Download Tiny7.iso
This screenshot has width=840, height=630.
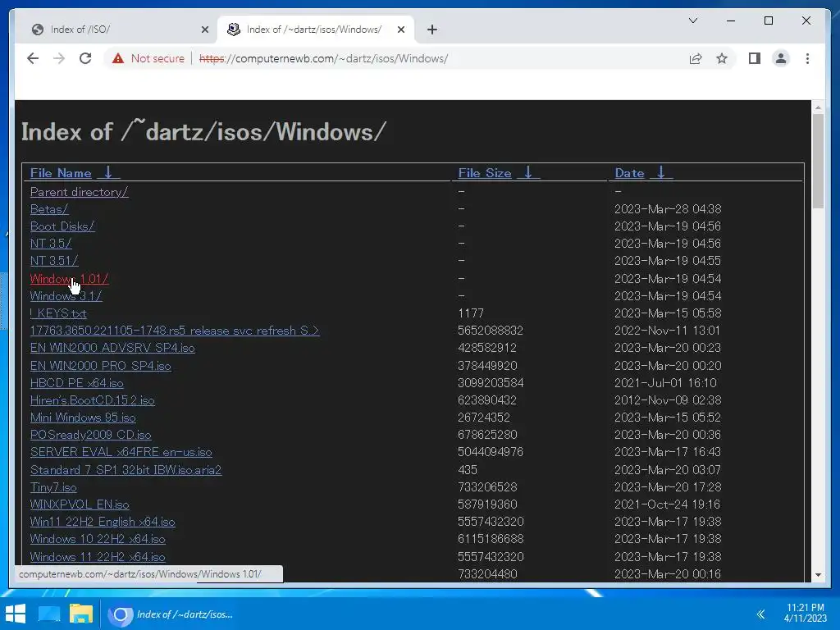pos(53,487)
